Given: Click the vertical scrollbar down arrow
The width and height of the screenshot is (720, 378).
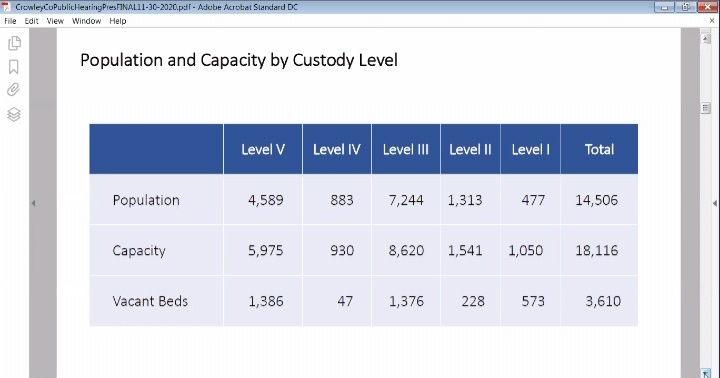Looking at the screenshot, I should coord(706,373).
